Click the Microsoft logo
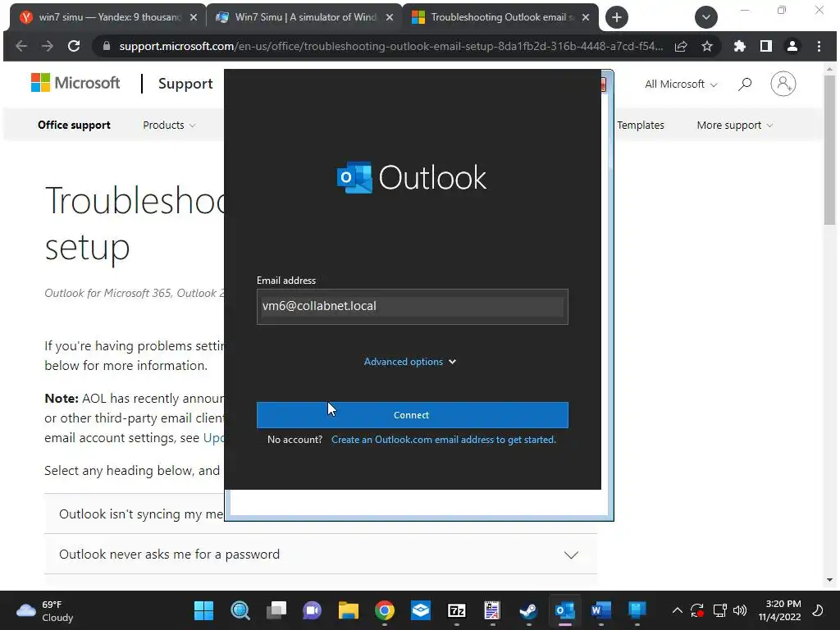Image resolution: width=840 pixels, height=630 pixels. coord(75,83)
